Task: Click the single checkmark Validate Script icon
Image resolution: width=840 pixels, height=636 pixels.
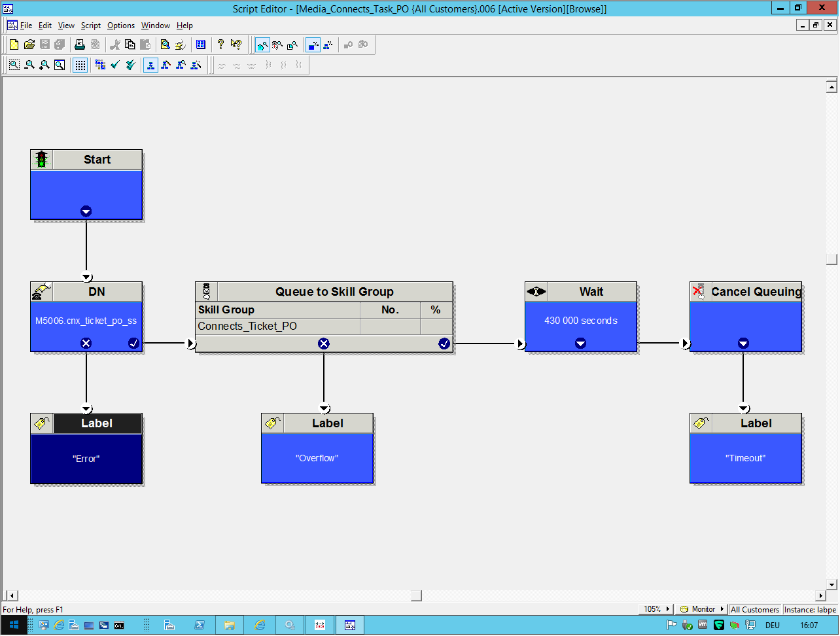Action: 115,65
